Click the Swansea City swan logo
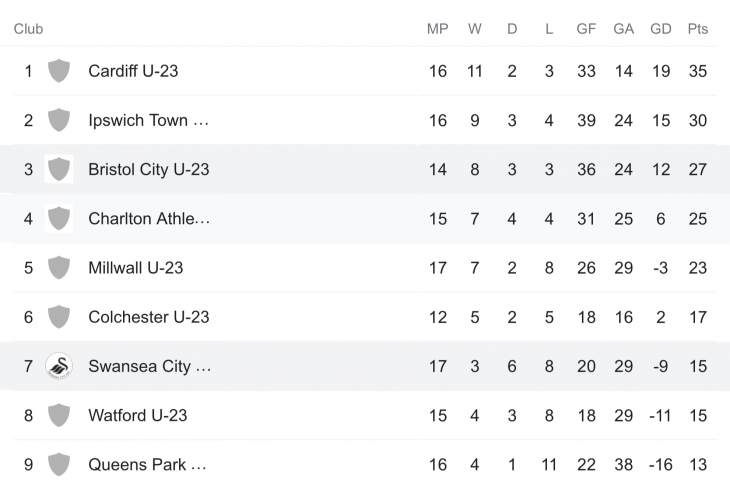The image size is (730, 500). [x=59, y=366]
